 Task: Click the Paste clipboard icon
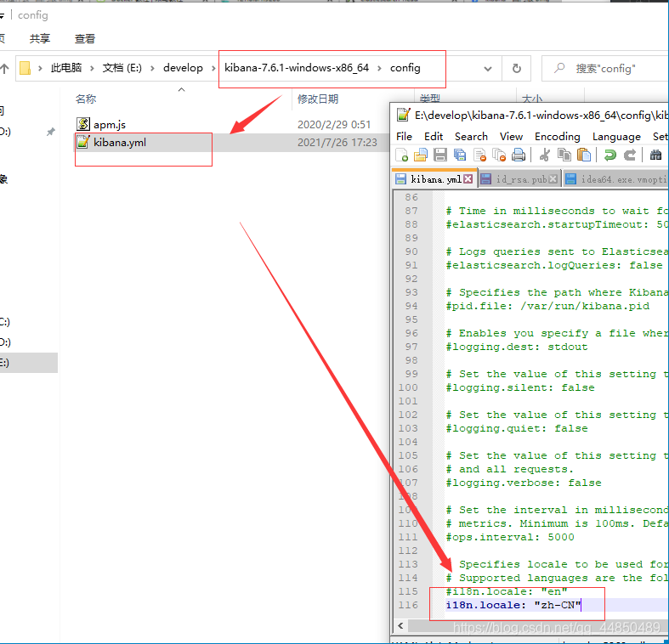584,155
